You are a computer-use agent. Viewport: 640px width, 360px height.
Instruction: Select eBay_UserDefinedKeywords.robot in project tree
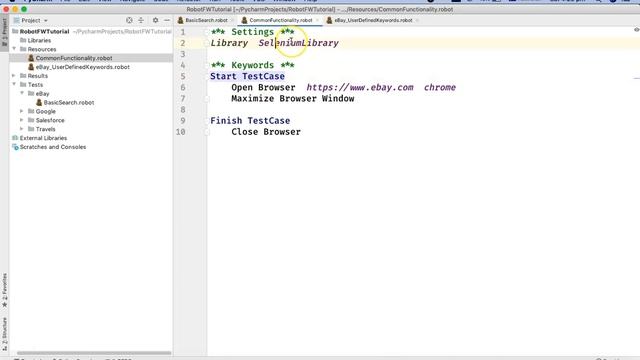83,67
